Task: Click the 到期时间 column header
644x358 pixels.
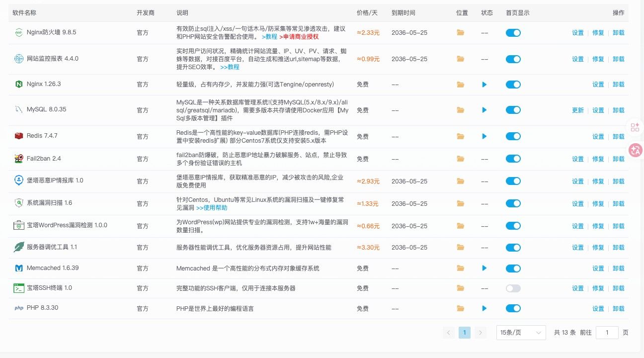Action: coord(403,13)
